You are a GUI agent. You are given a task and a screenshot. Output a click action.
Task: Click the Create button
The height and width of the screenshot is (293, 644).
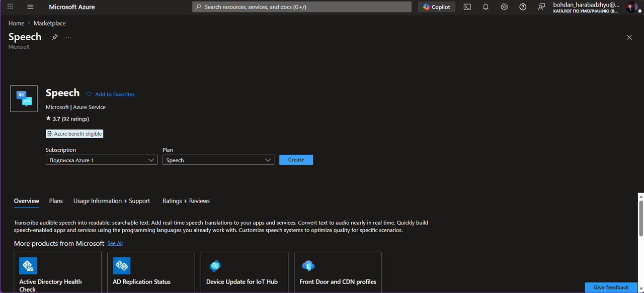pos(296,160)
